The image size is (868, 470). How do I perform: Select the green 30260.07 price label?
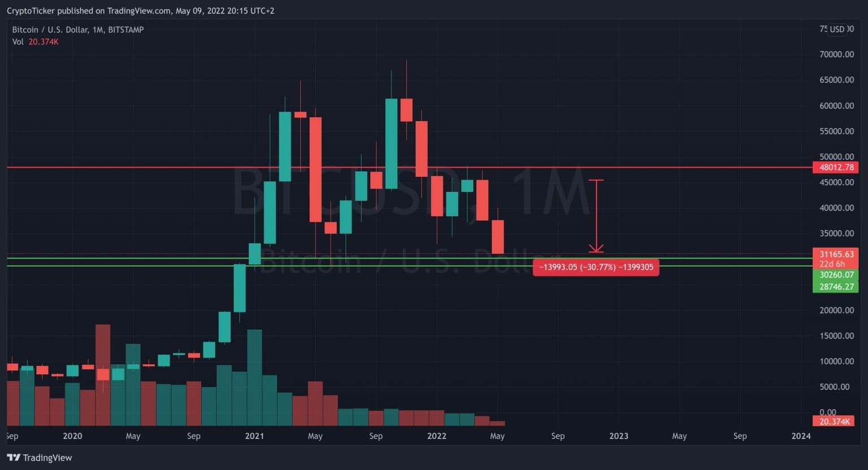[836, 275]
